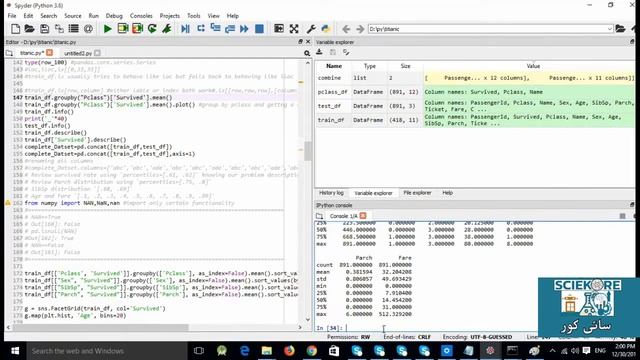640x360 pixels.
Task: Save the current file
Action: (x=44, y=29)
